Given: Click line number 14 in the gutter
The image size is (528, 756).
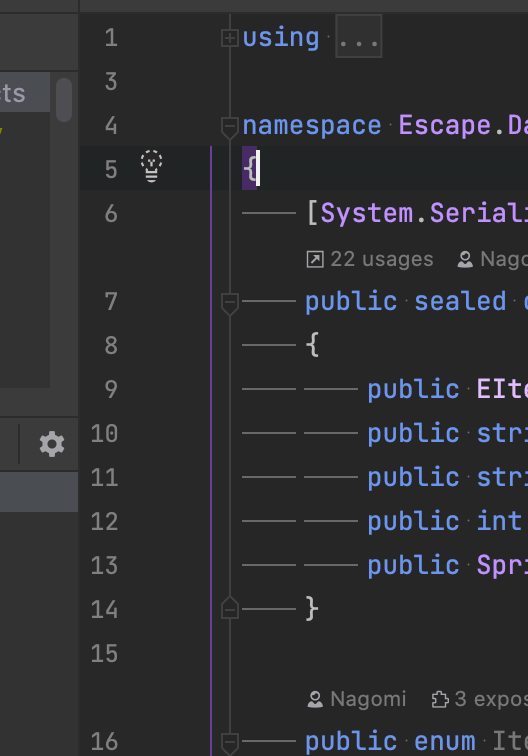Looking at the screenshot, I should click(104, 610).
